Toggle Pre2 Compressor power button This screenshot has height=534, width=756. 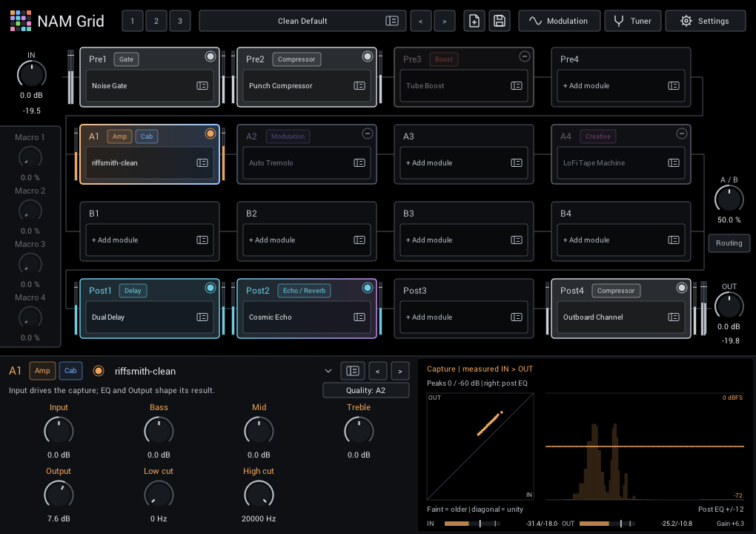pos(368,56)
